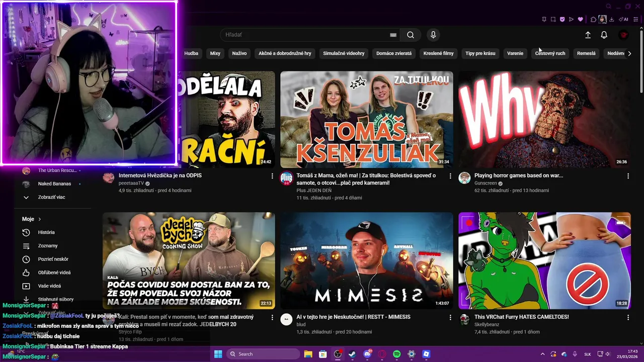Expand Zobraziť viac subscriptions
Viewport: 644px width, 362px height.
pos(52,197)
